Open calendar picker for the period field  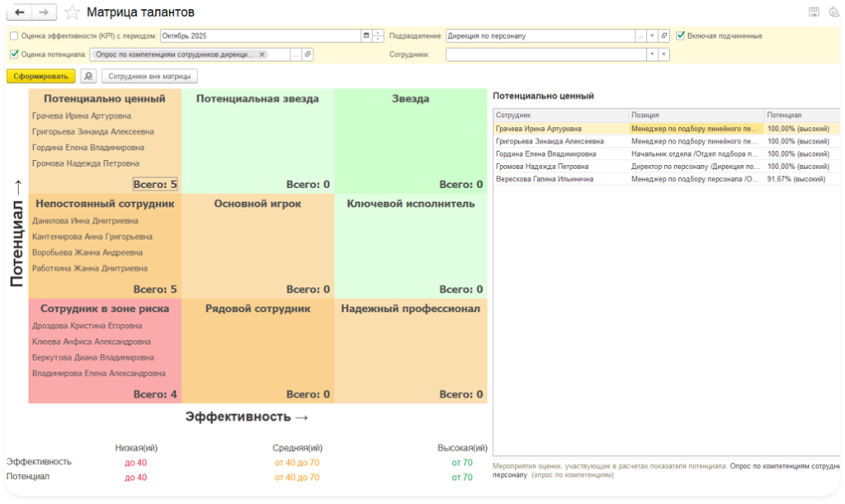pos(366,36)
